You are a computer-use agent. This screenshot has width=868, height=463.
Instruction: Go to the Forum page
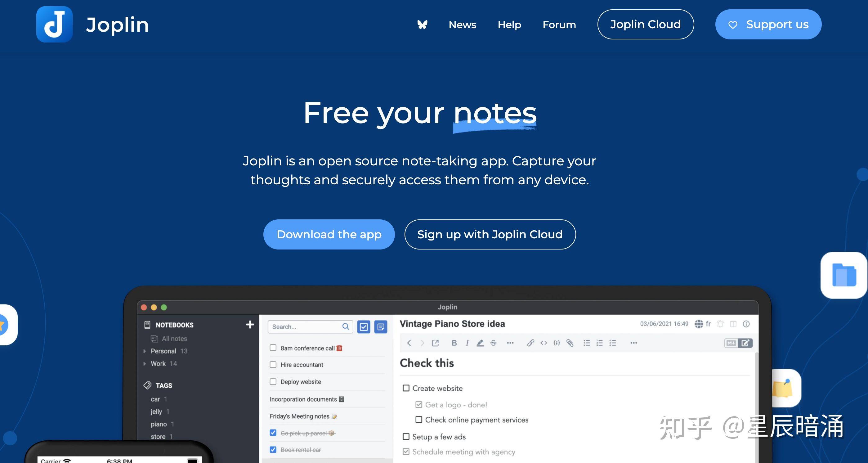coord(559,25)
